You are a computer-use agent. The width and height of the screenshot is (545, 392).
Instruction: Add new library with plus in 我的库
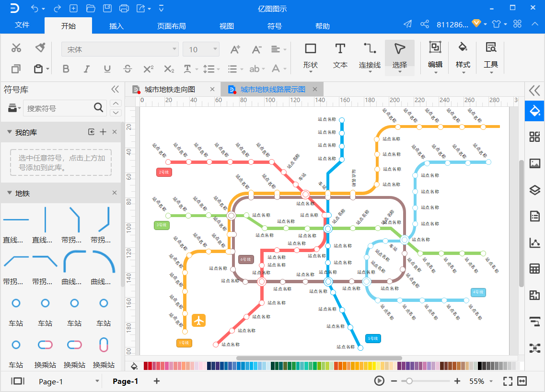(x=103, y=132)
